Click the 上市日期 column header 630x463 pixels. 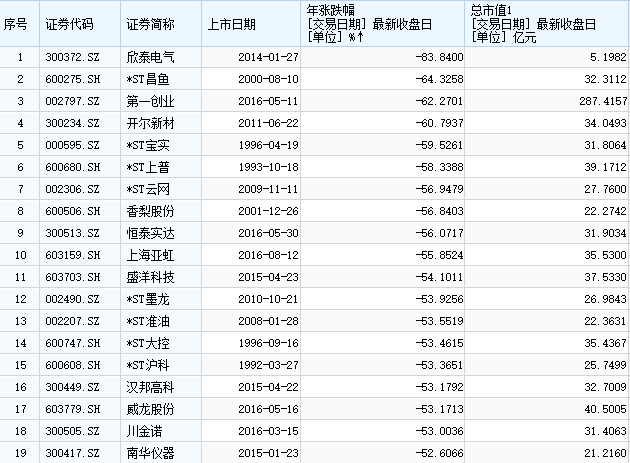tap(251, 24)
